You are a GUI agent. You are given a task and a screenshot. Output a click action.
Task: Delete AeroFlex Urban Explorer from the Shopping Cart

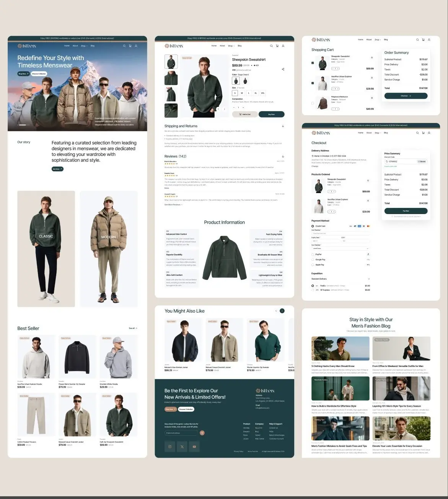click(372, 78)
